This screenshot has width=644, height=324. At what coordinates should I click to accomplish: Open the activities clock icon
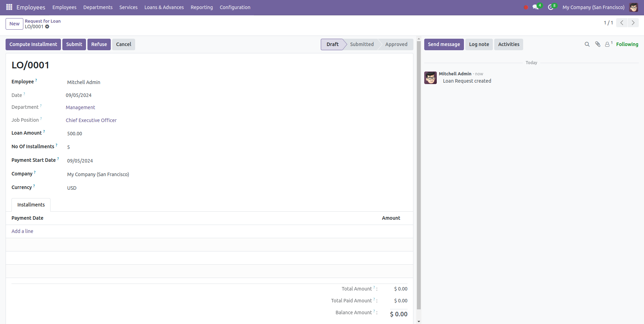[551, 7]
